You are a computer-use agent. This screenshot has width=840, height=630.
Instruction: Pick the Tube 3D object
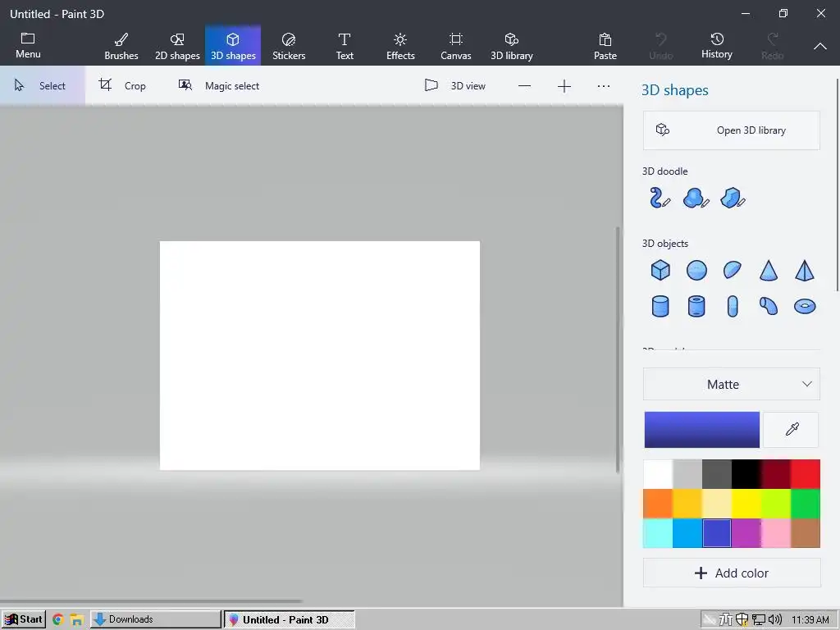(x=696, y=307)
